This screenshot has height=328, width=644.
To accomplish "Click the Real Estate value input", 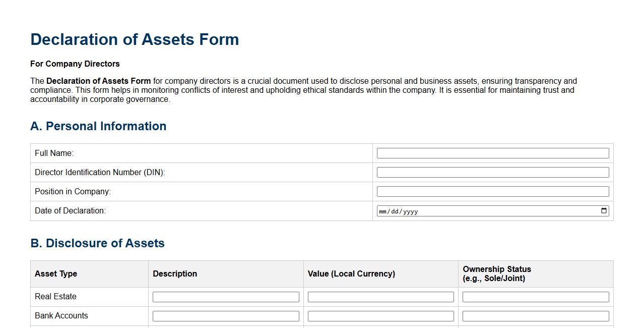I will pyautogui.click(x=380, y=297).
